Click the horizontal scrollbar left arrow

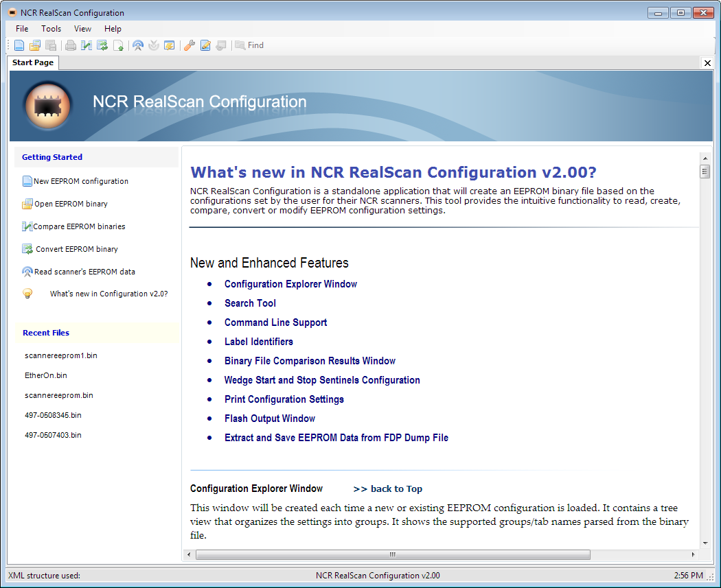tap(189, 554)
